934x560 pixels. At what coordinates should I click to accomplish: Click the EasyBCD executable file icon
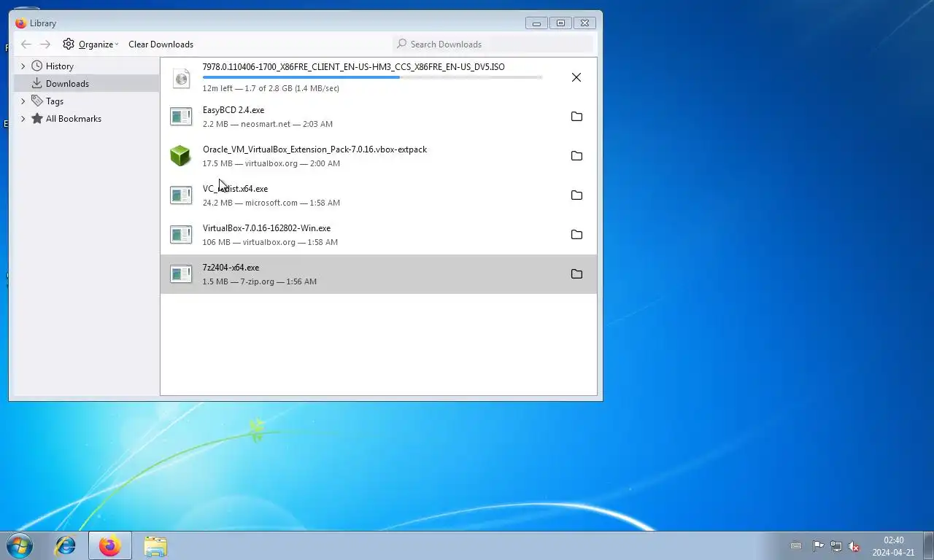[x=181, y=117]
